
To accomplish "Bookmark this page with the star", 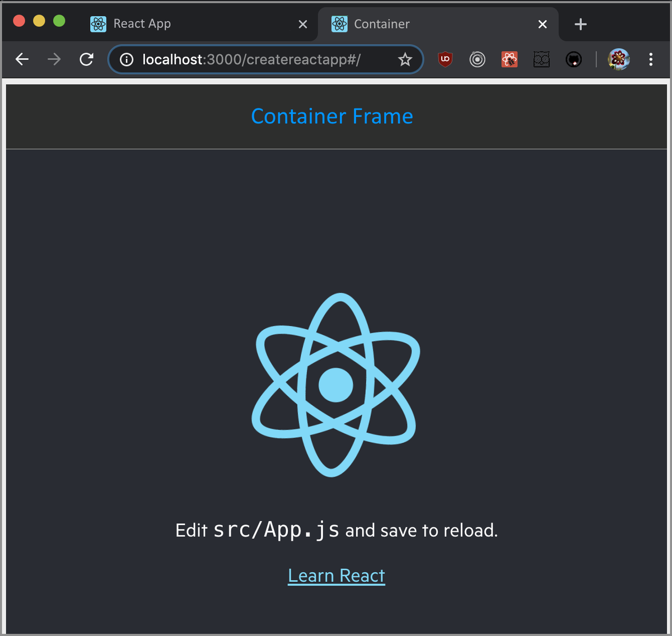I will tap(405, 59).
